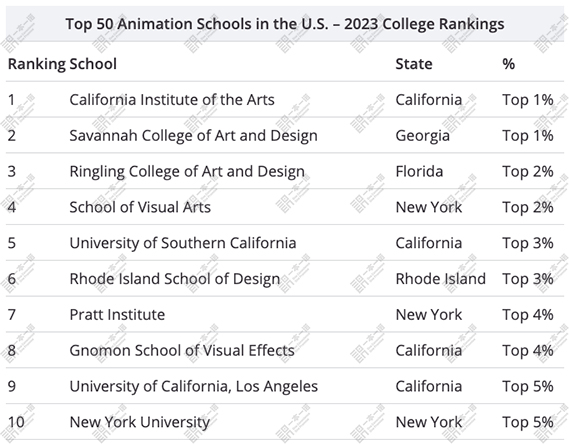This screenshot has height=444, width=570.
Task: Select Ringling College of Art and Design
Action: point(187,171)
